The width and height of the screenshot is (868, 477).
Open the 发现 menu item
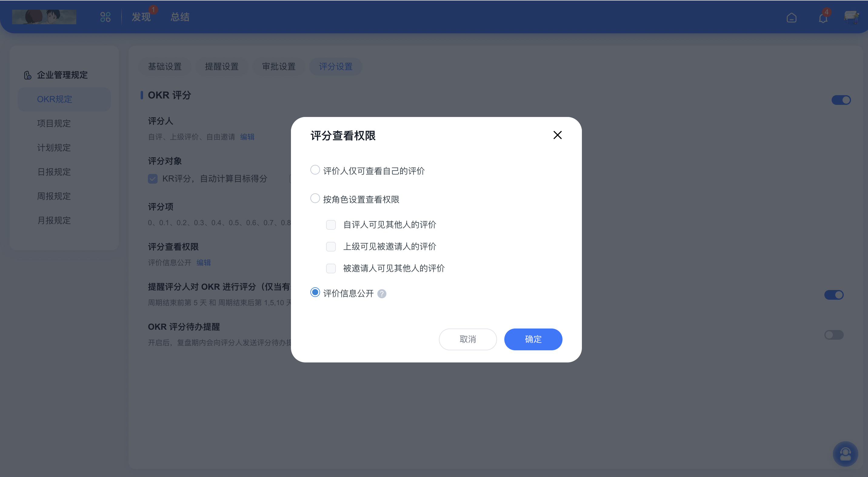141,17
